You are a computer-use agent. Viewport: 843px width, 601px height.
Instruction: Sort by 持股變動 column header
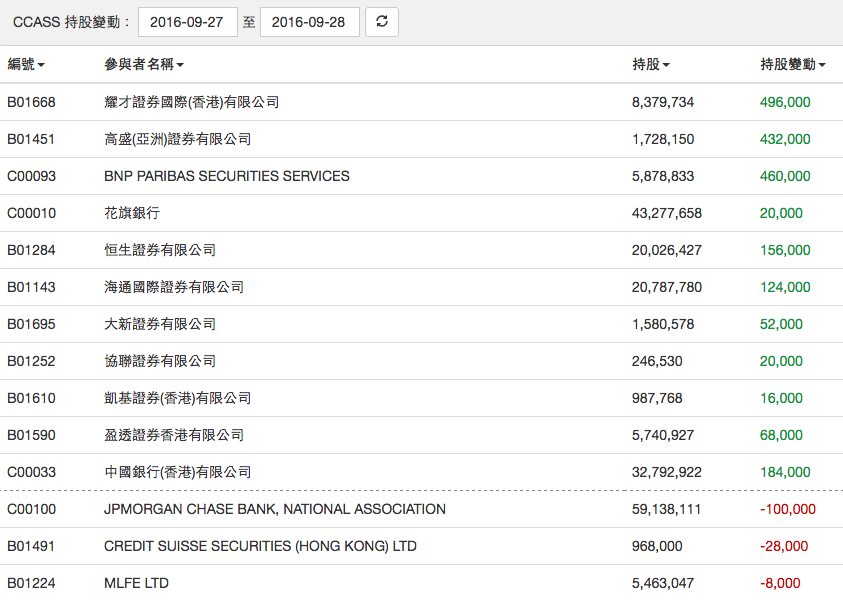[x=792, y=64]
